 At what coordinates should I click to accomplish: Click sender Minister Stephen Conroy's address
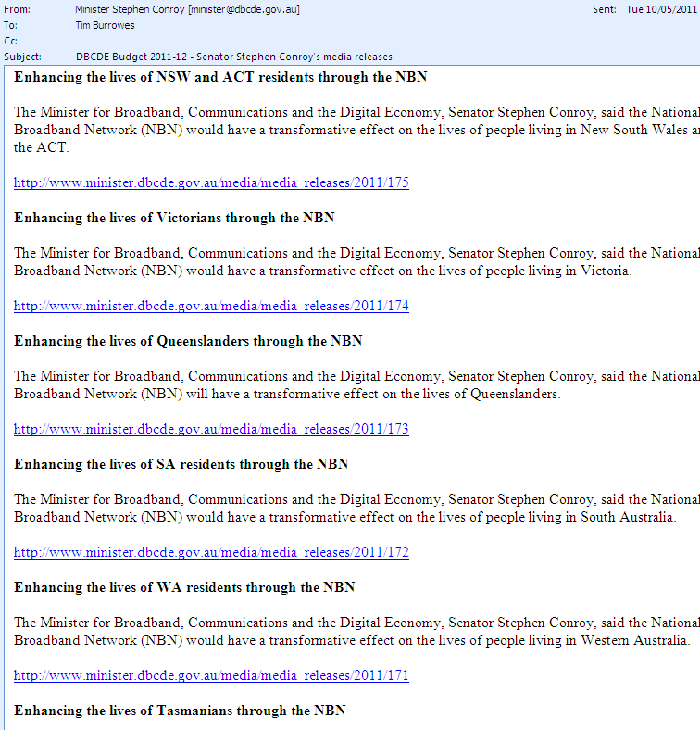188,9
